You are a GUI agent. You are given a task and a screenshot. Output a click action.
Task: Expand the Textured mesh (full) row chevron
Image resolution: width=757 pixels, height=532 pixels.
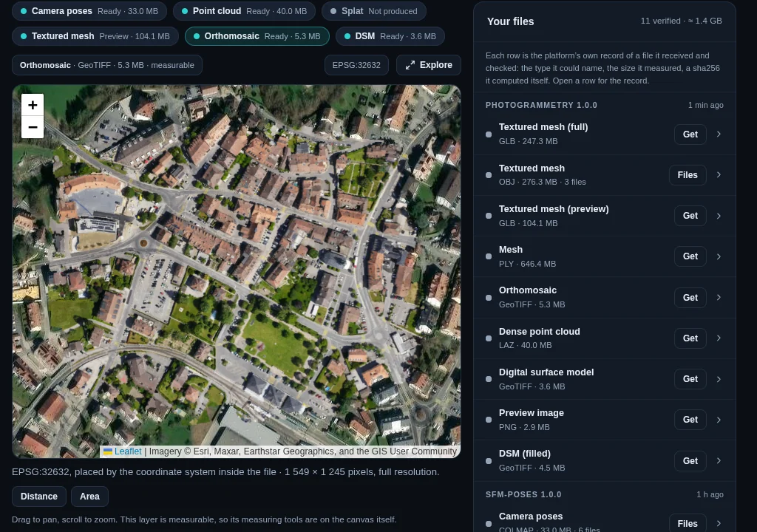(719, 134)
